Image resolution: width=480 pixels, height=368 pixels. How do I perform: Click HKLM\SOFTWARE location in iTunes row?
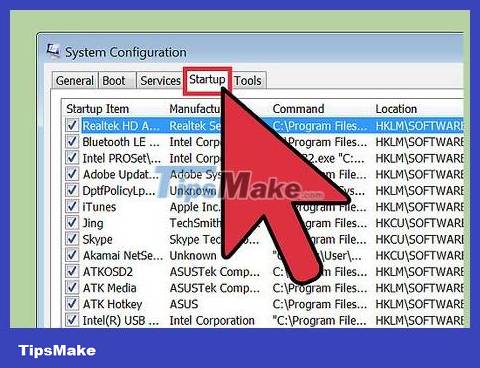419,207
